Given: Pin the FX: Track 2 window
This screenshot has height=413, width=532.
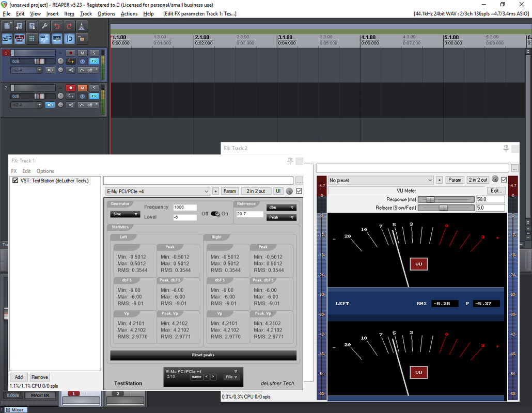Looking at the screenshot, I should click(506, 148).
